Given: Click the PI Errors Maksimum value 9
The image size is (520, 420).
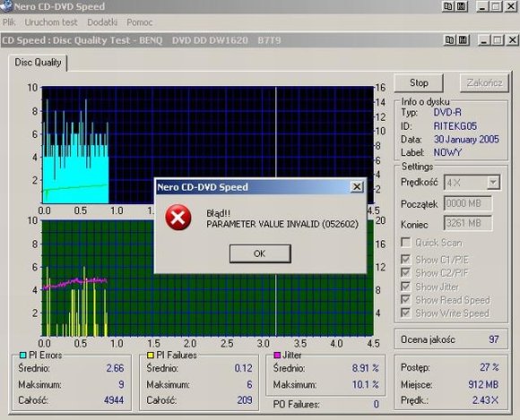Looking at the screenshot, I should [x=121, y=385].
